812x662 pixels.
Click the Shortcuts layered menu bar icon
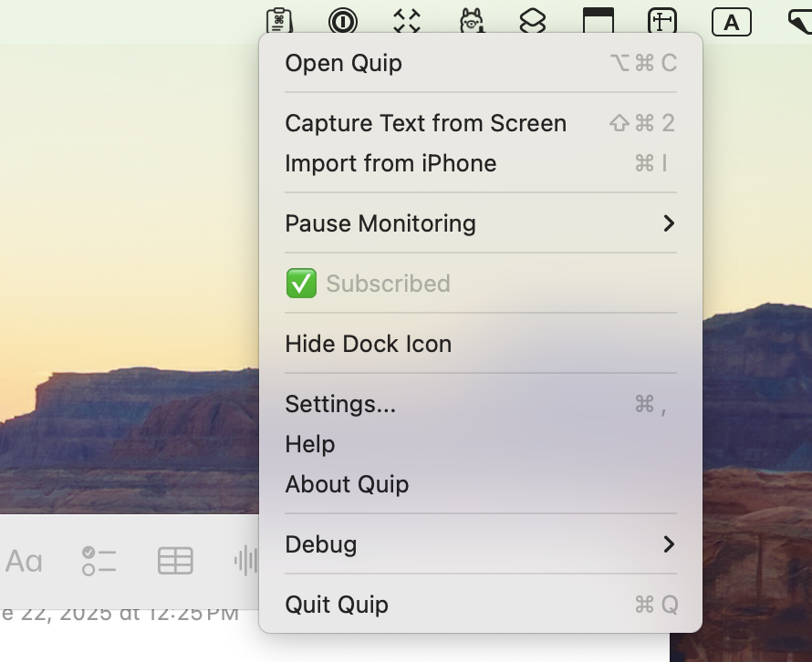point(532,21)
